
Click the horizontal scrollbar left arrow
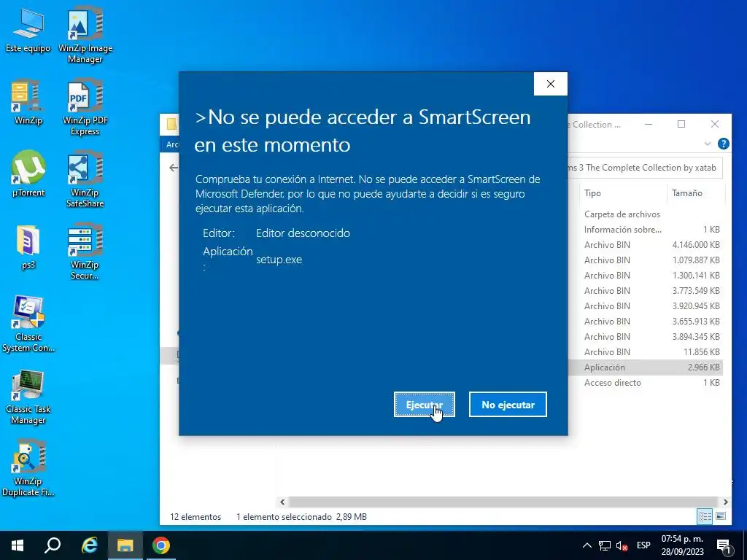(x=282, y=502)
